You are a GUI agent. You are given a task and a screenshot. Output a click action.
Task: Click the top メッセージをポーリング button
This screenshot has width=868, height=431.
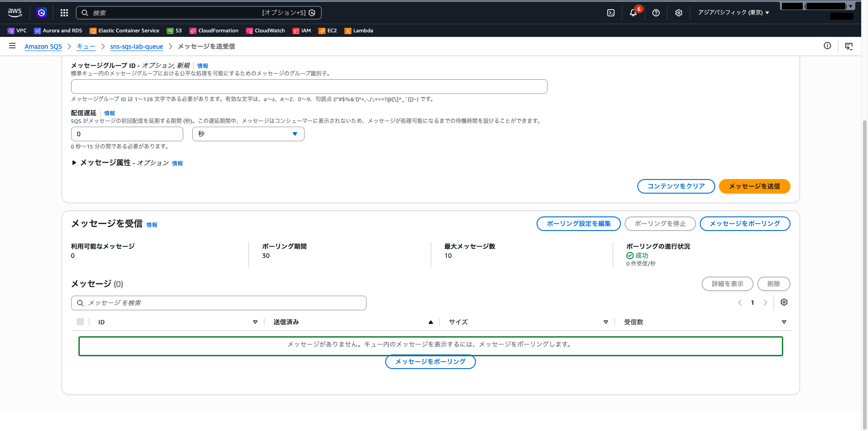pos(745,224)
